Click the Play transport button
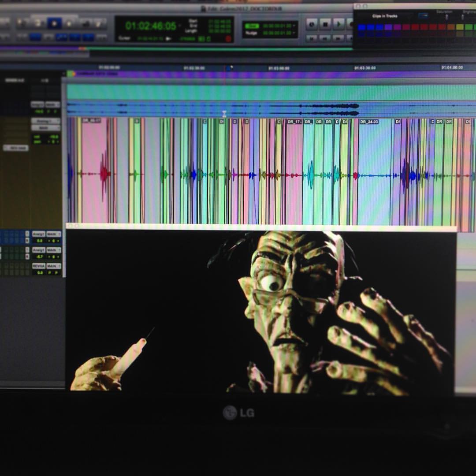Screen dimensions: 476x476 338,24
